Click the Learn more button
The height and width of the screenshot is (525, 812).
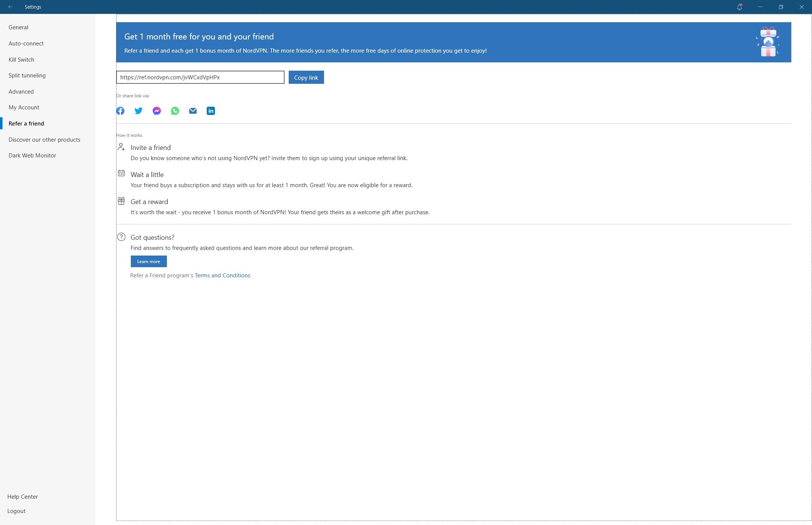pyautogui.click(x=148, y=262)
